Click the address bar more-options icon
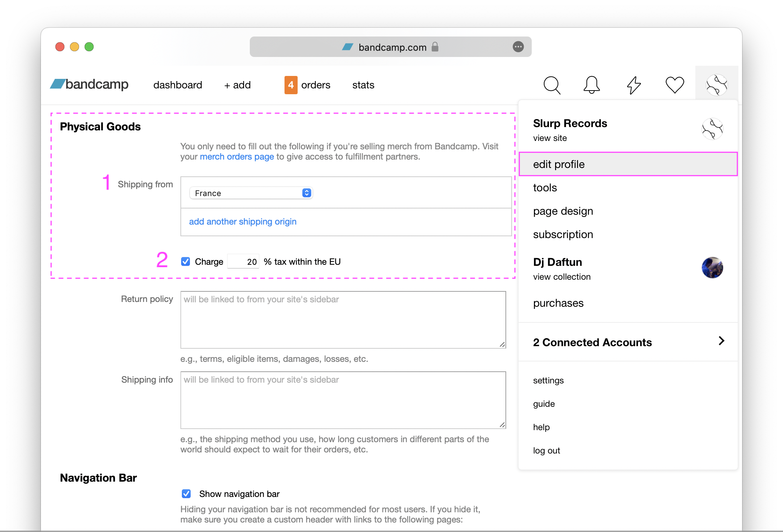The image size is (783, 532). [518, 47]
